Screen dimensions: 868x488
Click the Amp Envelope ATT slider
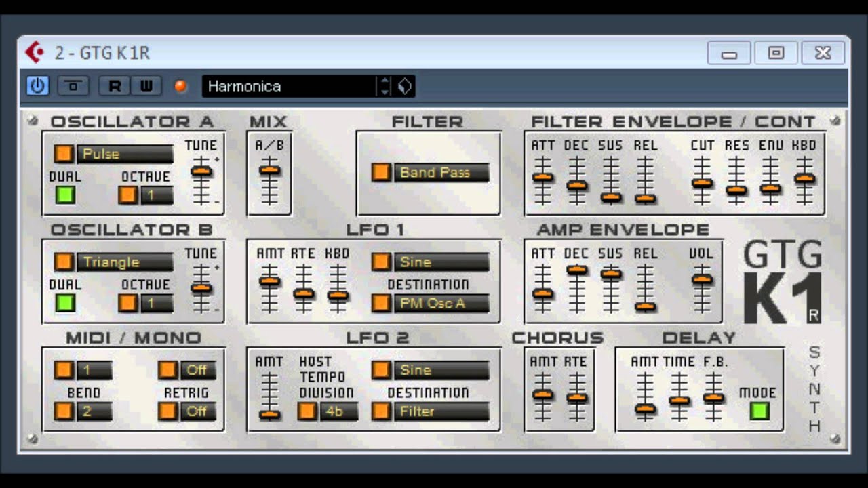pos(542,288)
